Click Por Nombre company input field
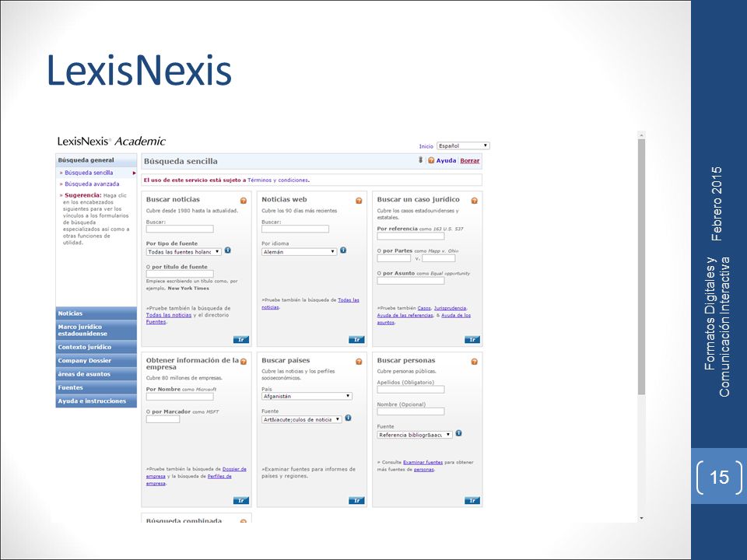747x560 pixels. (180, 397)
